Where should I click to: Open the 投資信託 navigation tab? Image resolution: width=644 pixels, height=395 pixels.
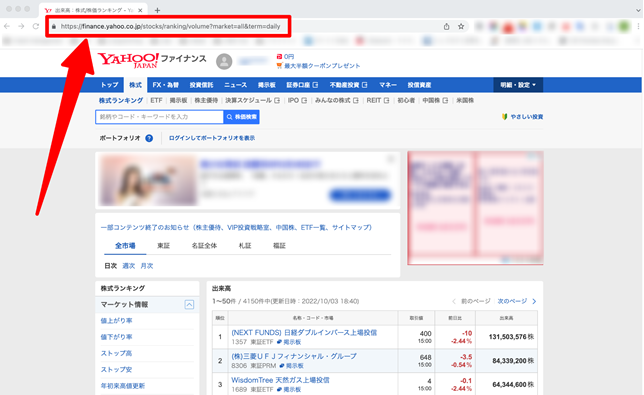click(x=201, y=85)
